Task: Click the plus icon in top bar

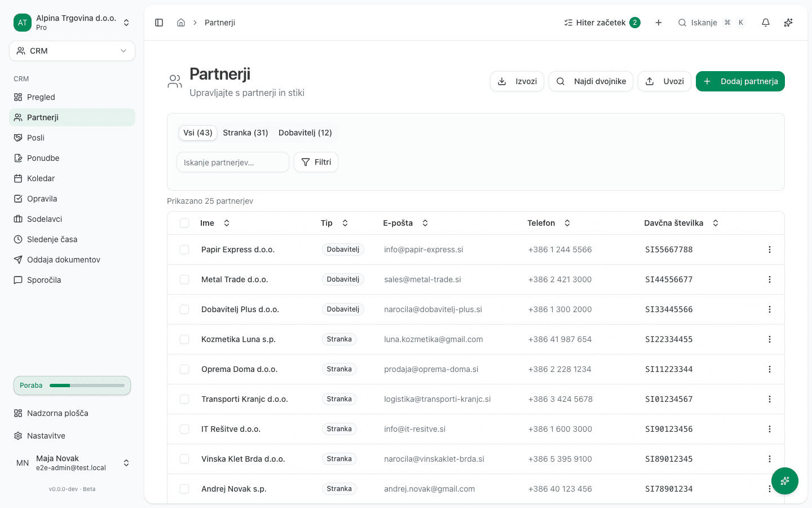Action: pos(659,23)
